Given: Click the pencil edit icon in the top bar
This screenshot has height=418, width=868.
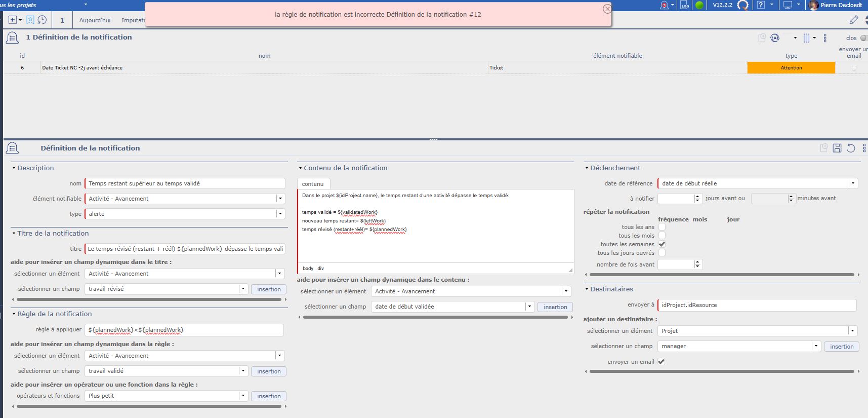Looking at the screenshot, I should (x=854, y=20).
